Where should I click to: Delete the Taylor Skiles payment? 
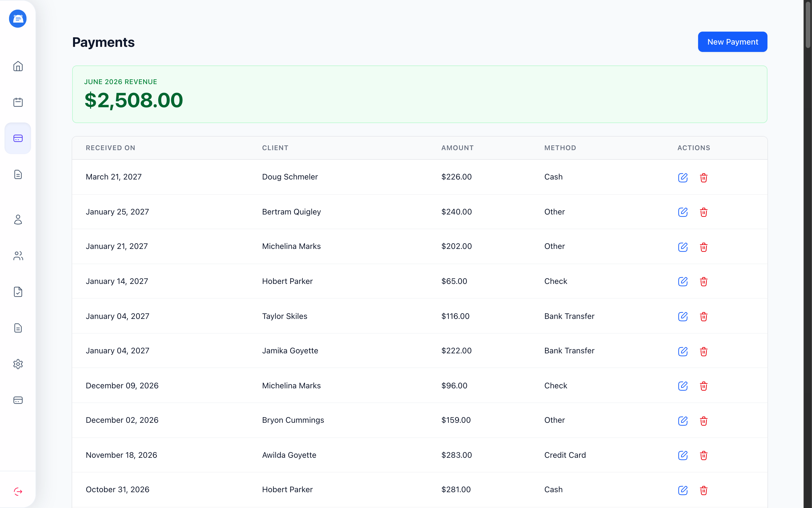704,316
